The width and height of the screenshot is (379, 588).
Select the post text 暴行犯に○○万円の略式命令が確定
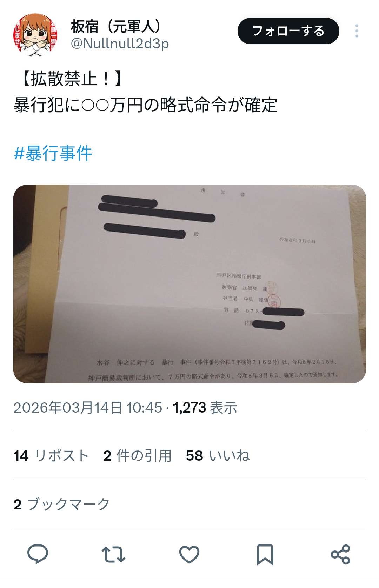146,105
